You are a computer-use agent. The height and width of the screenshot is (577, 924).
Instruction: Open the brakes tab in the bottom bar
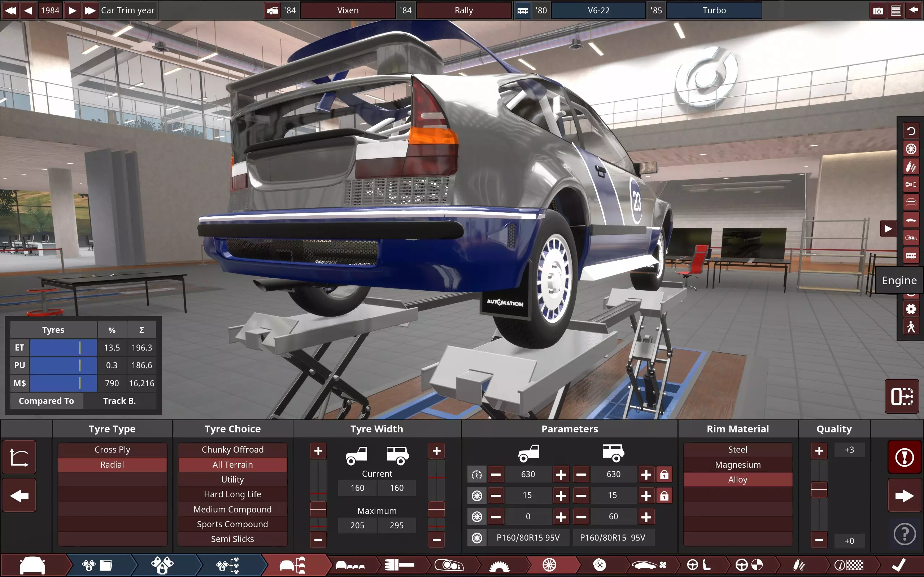pos(600,565)
